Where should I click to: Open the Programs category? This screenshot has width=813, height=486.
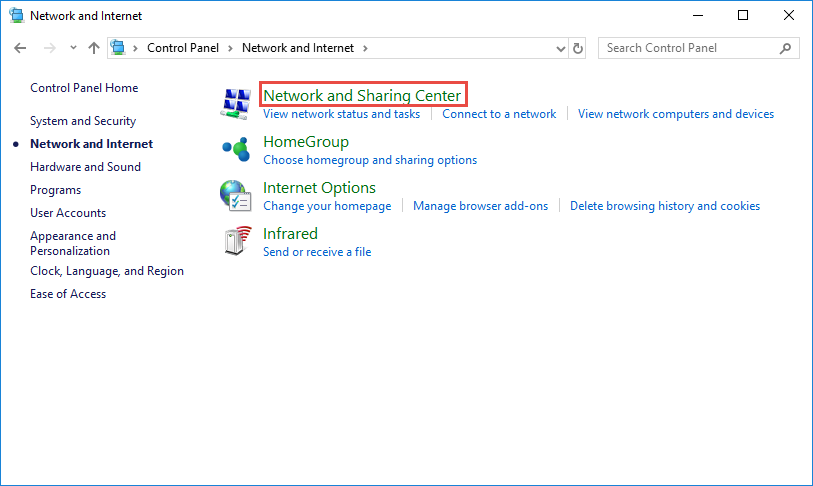[x=55, y=190]
